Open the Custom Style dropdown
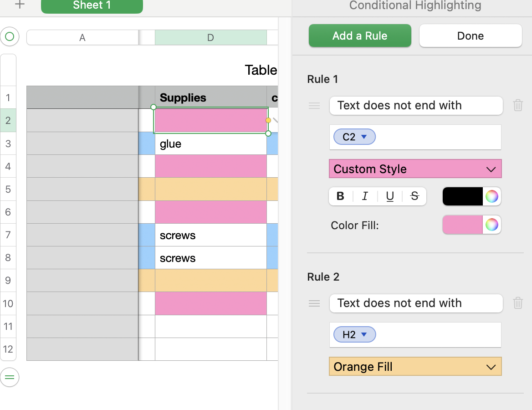Viewport: 532px width, 410px height. point(415,169)
